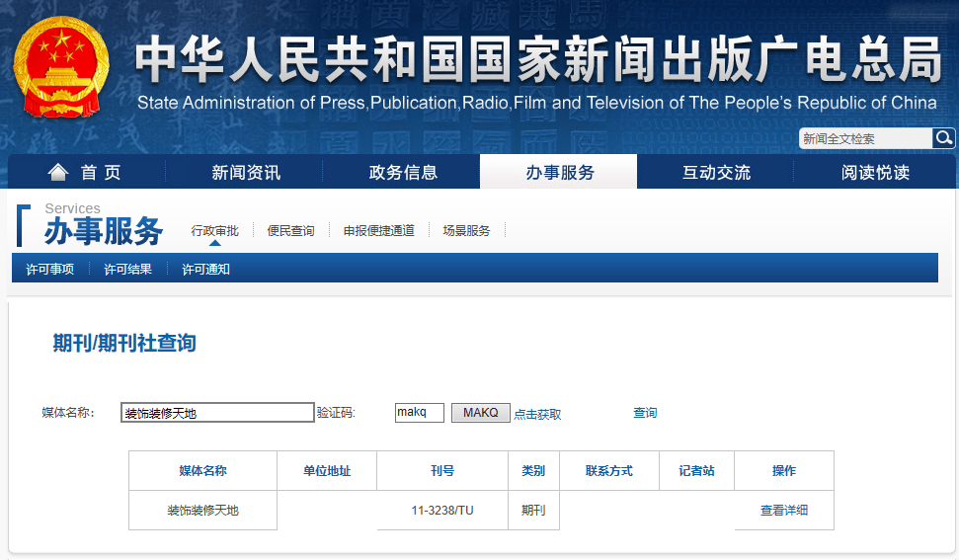Screen dimensions: 959x560
Task: Open the 互动交流 navigation tab
Action: click(x=716, y=173)
